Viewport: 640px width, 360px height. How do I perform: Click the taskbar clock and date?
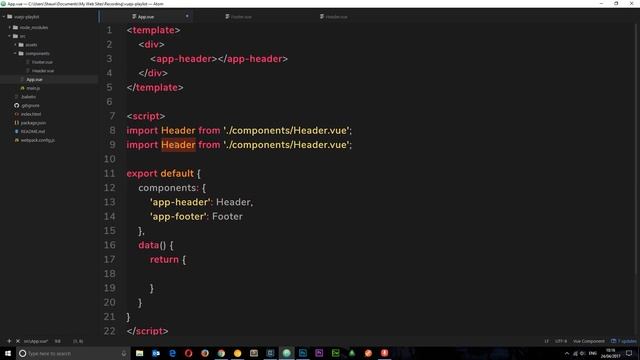point(611,353)
